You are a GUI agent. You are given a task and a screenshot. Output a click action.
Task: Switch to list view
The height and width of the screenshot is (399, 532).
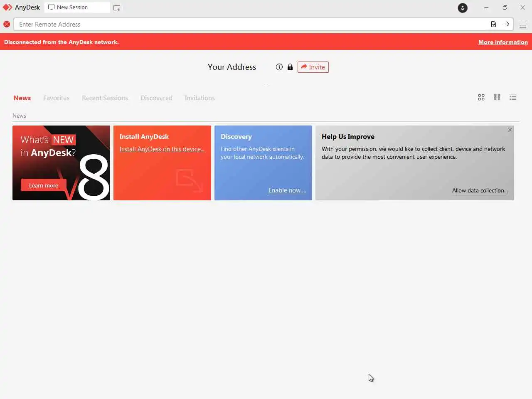coord(513,97)
